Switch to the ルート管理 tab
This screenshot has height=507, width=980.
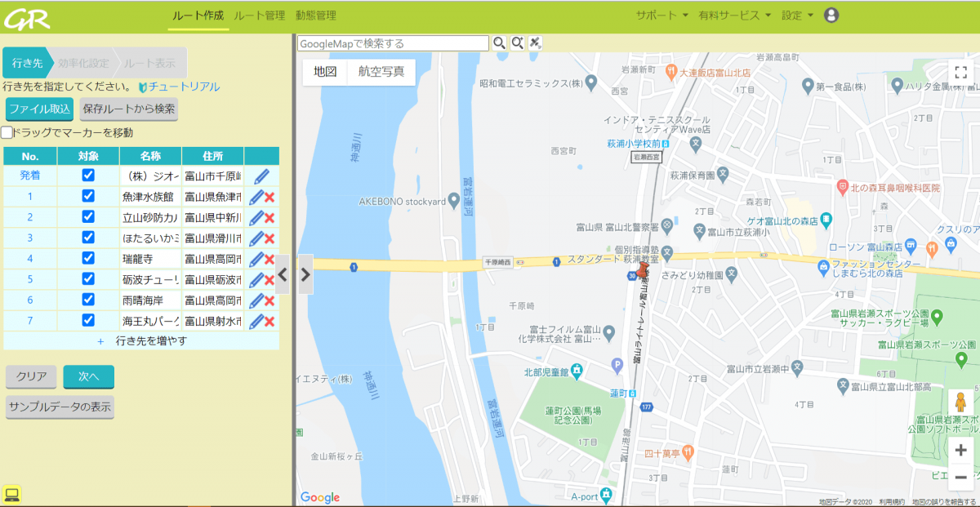pyautogui.click(x=259, y=16)
